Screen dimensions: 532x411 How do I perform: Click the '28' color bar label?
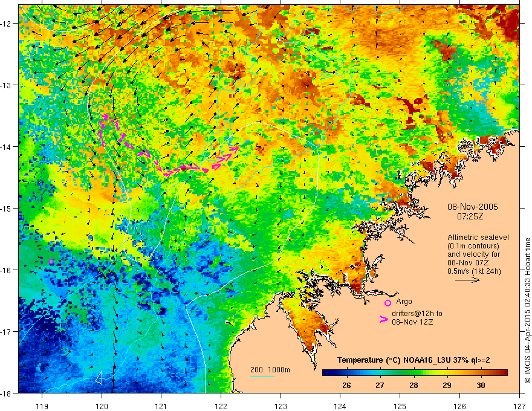(x=414, y=385)
